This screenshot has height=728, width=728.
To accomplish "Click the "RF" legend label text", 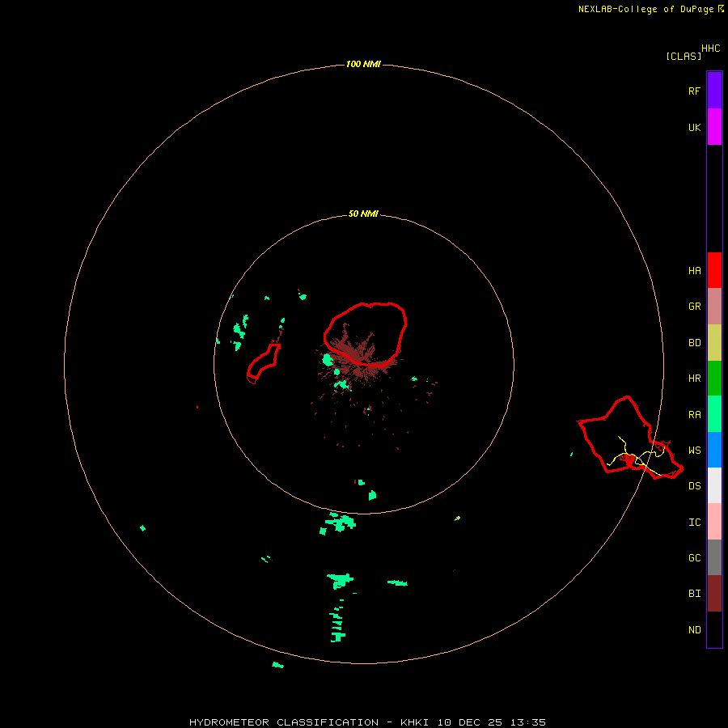I will coord(694,91).
